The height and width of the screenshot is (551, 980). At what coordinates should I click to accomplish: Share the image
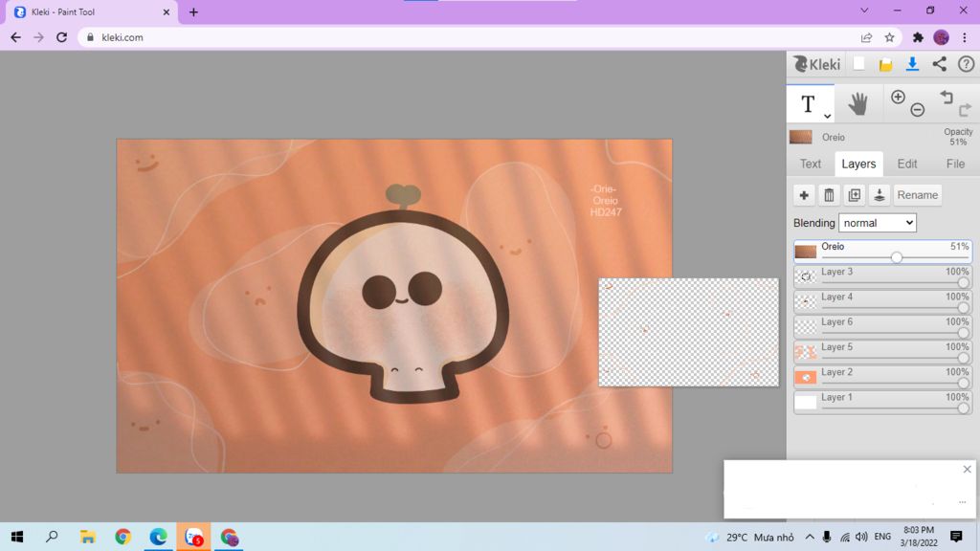tap(940, 64)
